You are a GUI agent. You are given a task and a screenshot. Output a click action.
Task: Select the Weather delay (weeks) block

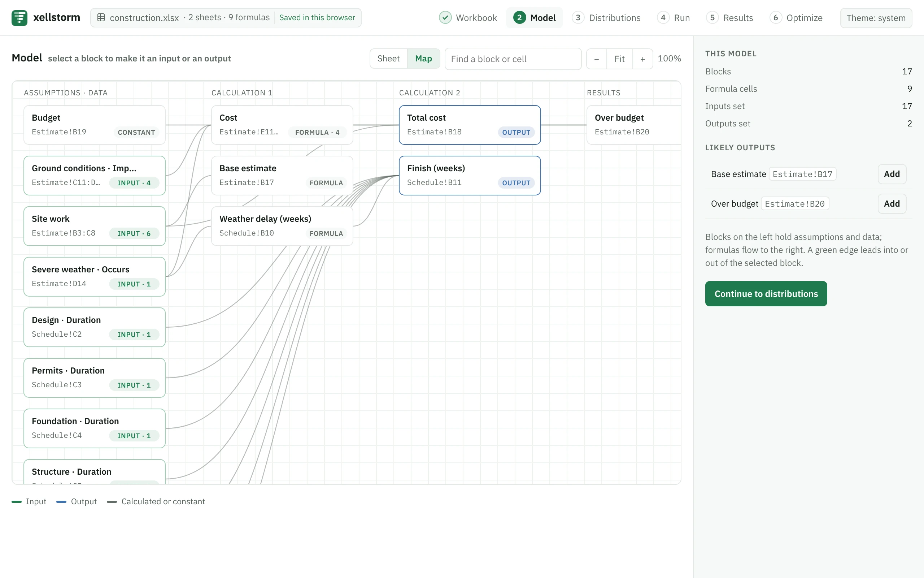[x=282, y=226]
